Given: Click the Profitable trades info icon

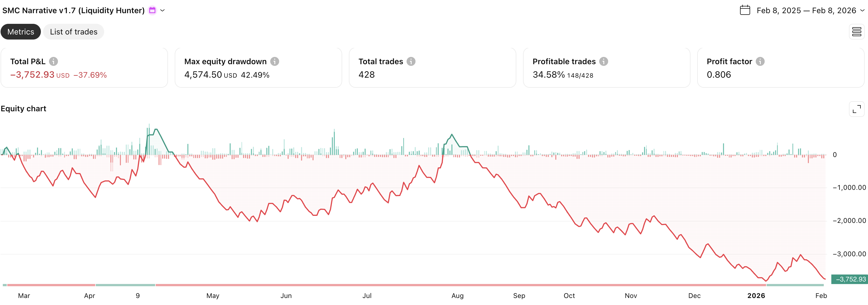Looking at the screenshot, I should point(603,61).
